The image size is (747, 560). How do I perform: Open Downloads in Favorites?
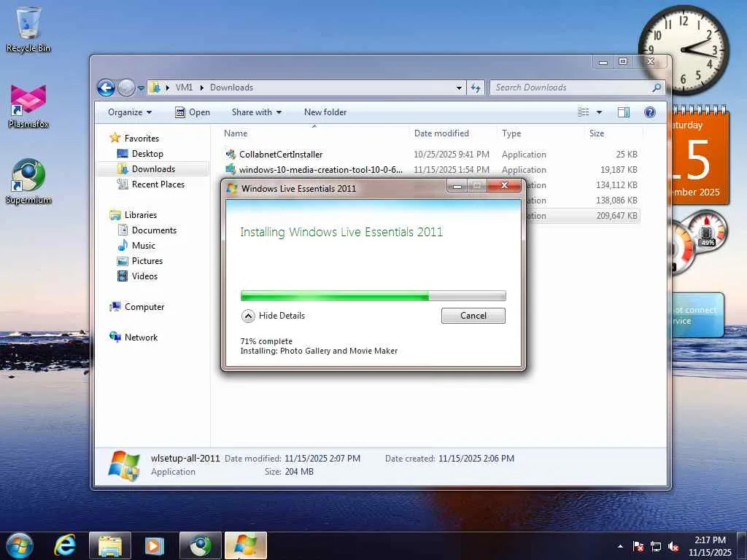[153, 169]
